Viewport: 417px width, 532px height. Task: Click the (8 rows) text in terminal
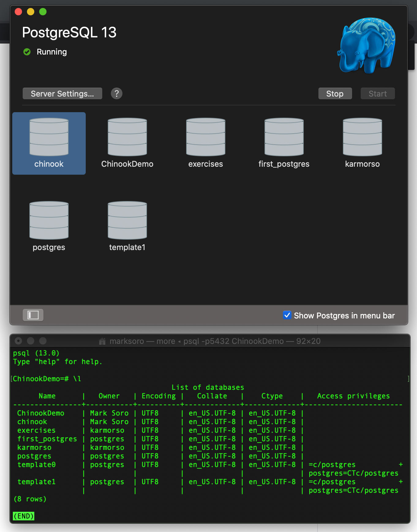[30, 499]
